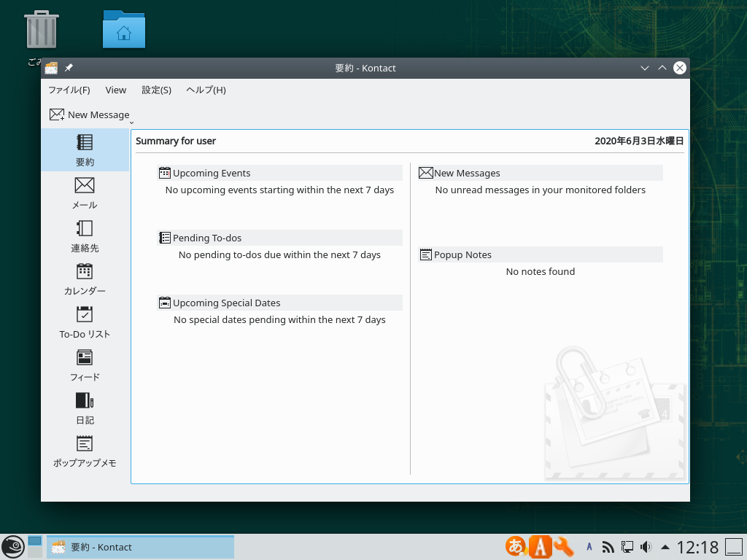Image resolution: width=747 pixels, height=560 pixels.
Task: Open the ポップアップメモ notes component
Action: [x=85, y=451]
